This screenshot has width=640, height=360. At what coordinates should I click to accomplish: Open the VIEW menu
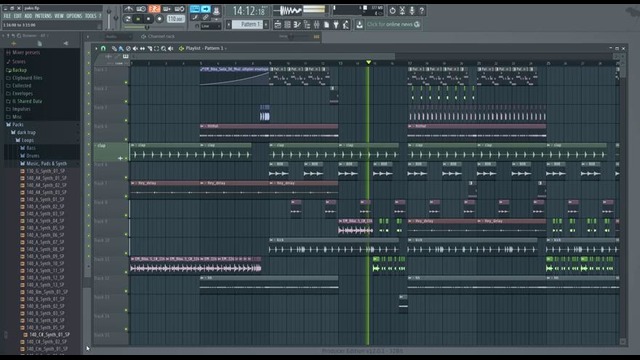59,16
